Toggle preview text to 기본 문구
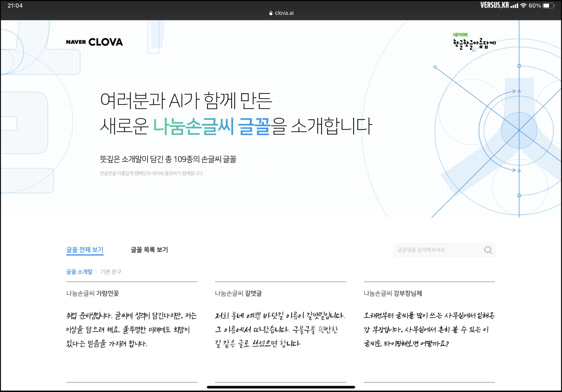The height and width of the screenshot is (392, 562). [111, 272]
